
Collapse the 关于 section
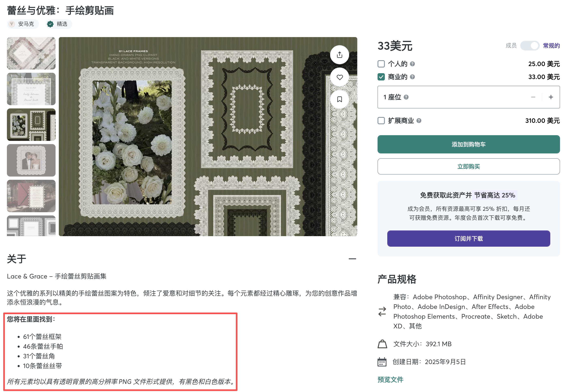click(352, 259)
